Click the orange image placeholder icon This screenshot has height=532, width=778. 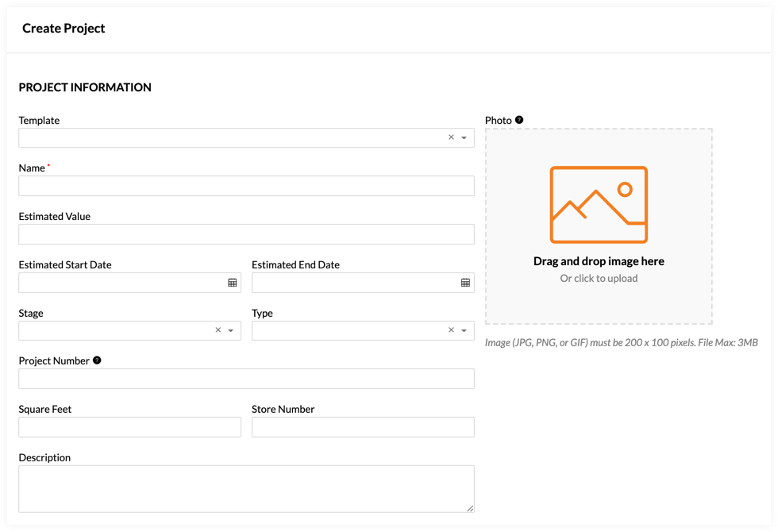[x=599, y=204]
